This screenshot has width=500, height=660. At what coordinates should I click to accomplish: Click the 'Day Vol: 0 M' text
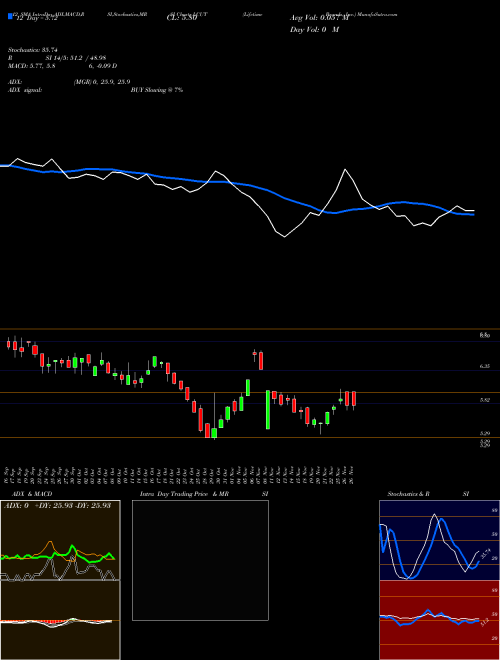[x=314, y=30]
